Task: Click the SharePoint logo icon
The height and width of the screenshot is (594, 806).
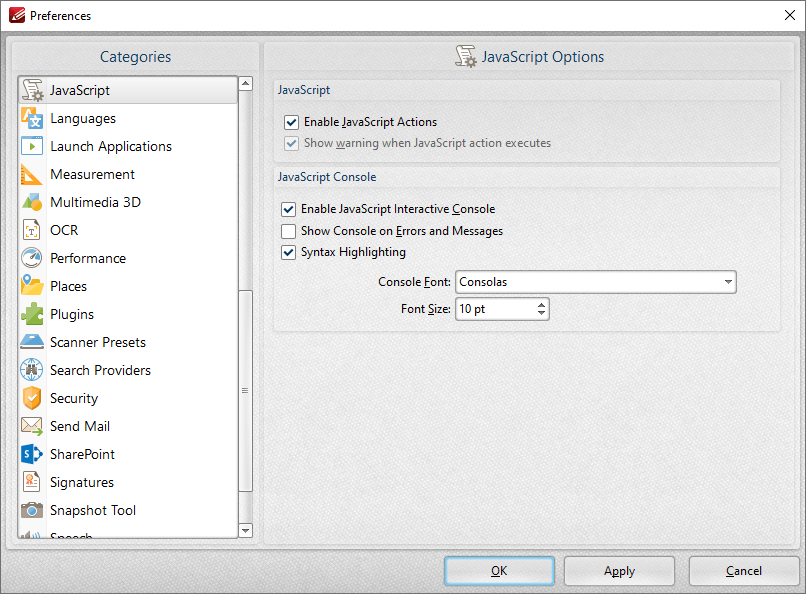Action: (x=32, y=454)
